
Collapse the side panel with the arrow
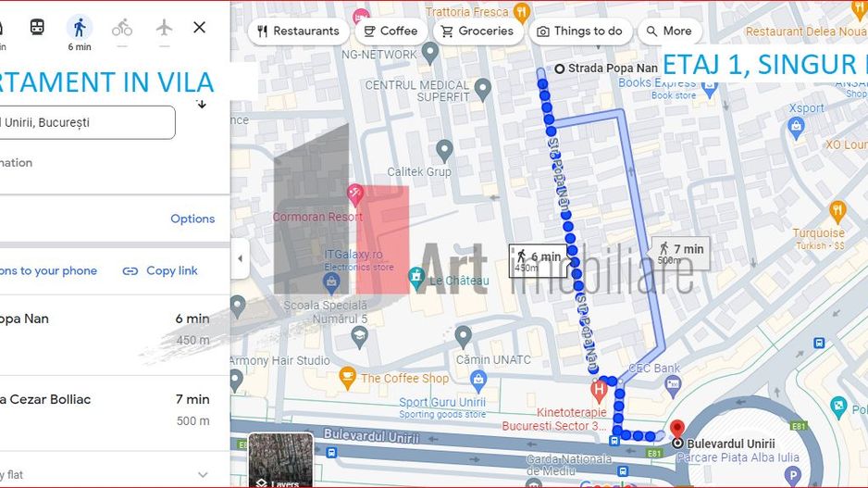240,258
